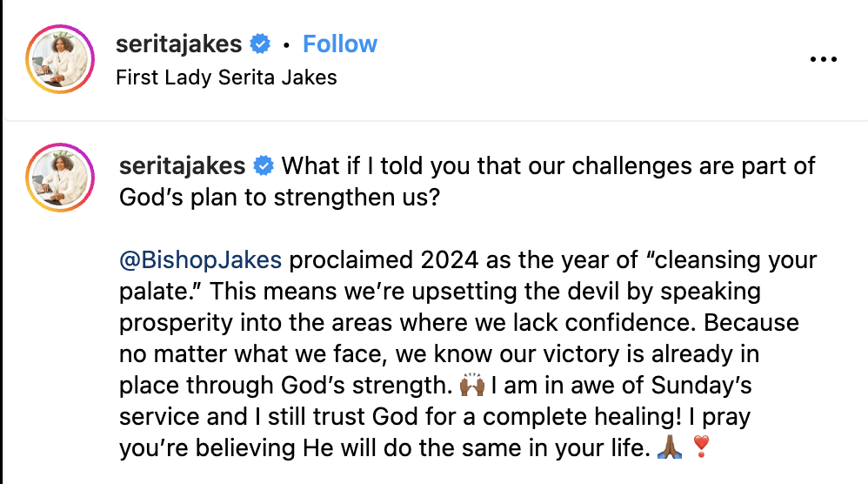Click the phrase "God's plan to strengthen us"

tap(280, 197)
